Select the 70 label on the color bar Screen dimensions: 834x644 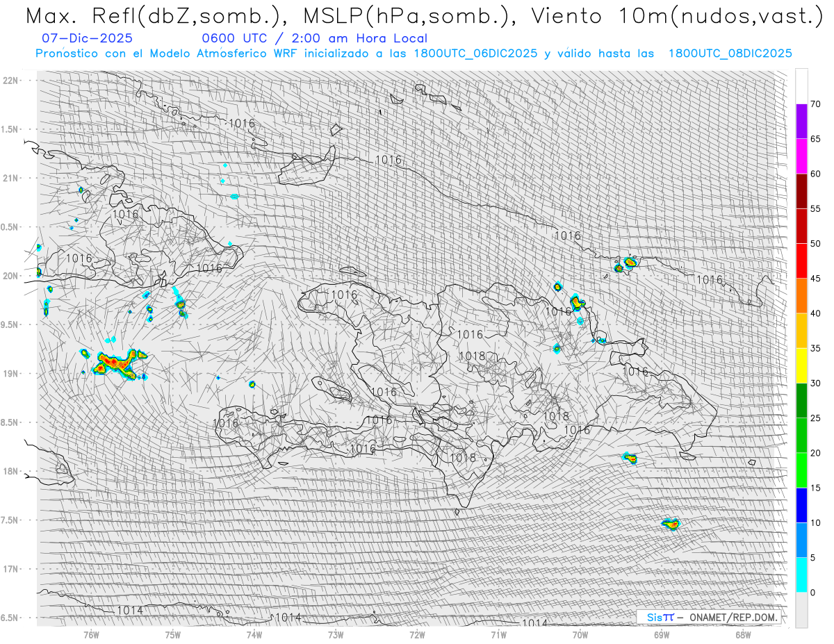tap(815, 104)
